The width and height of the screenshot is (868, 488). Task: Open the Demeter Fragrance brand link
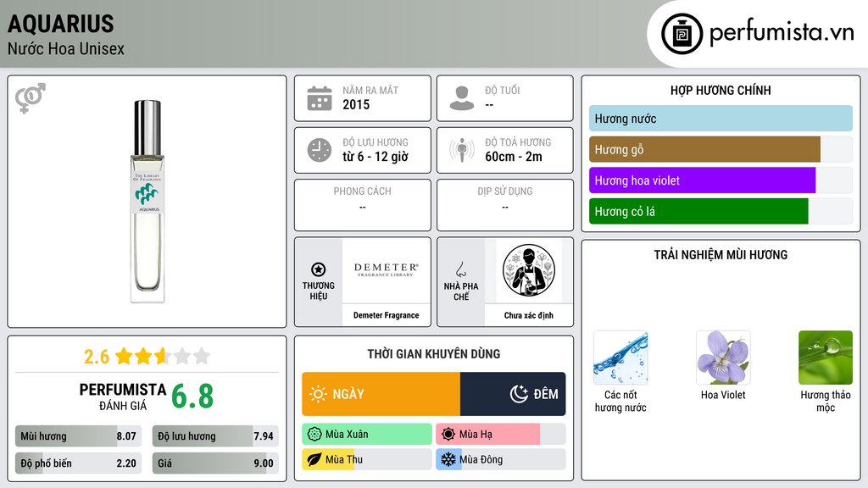387,315
